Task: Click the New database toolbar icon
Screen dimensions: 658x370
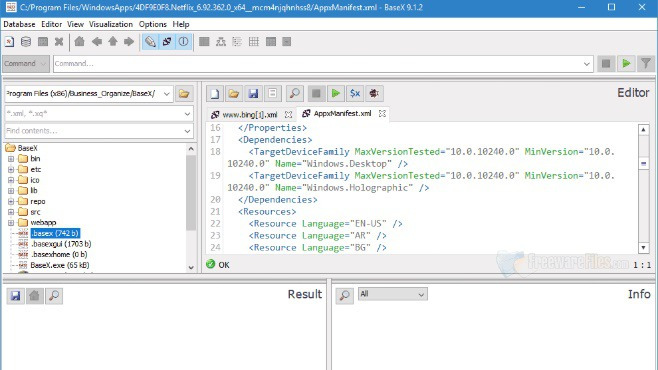Action: [9, 42]
